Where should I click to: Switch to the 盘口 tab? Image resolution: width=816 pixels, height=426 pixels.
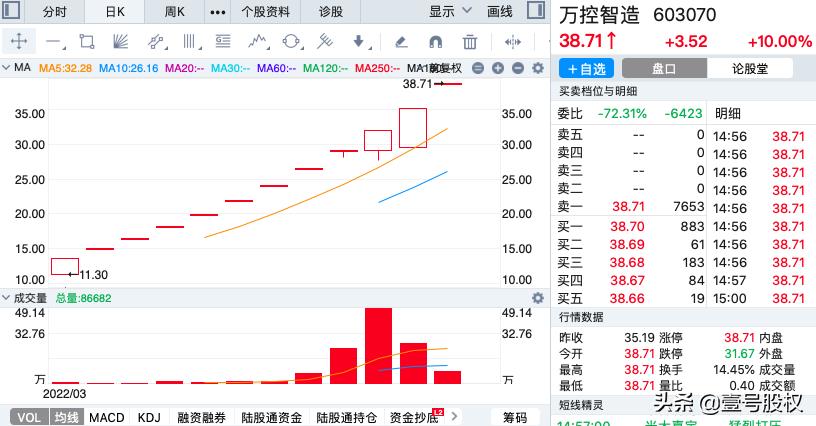(664, 68)
